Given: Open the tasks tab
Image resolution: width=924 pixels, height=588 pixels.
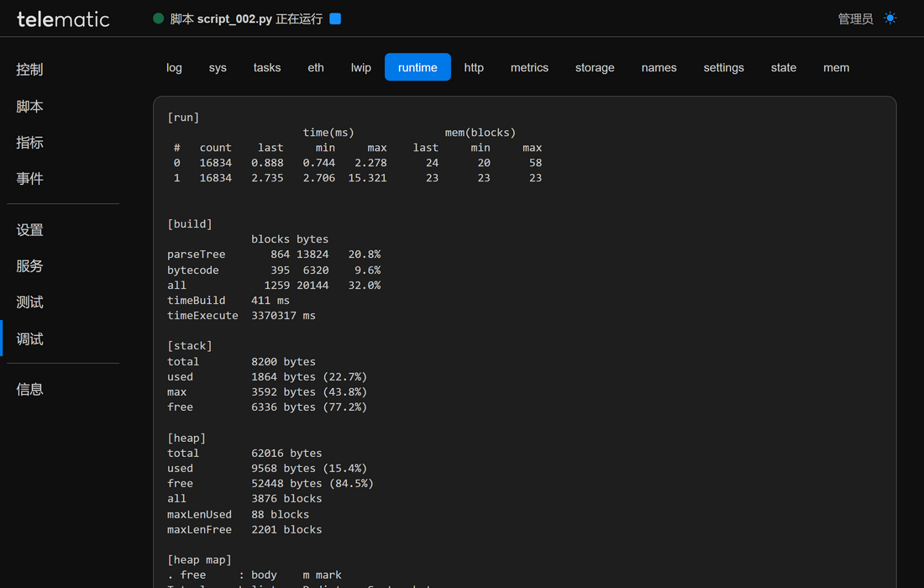Looking at the screenshot, I should click(267, 67).
